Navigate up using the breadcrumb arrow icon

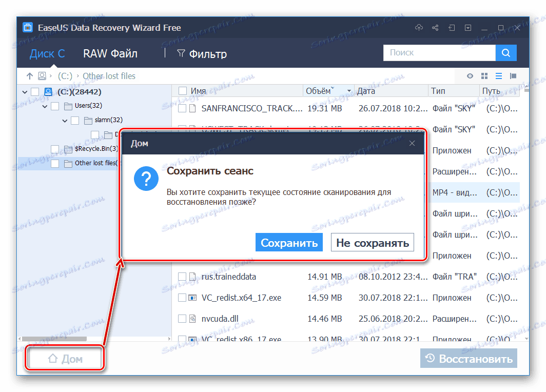[x=30, y=75]
